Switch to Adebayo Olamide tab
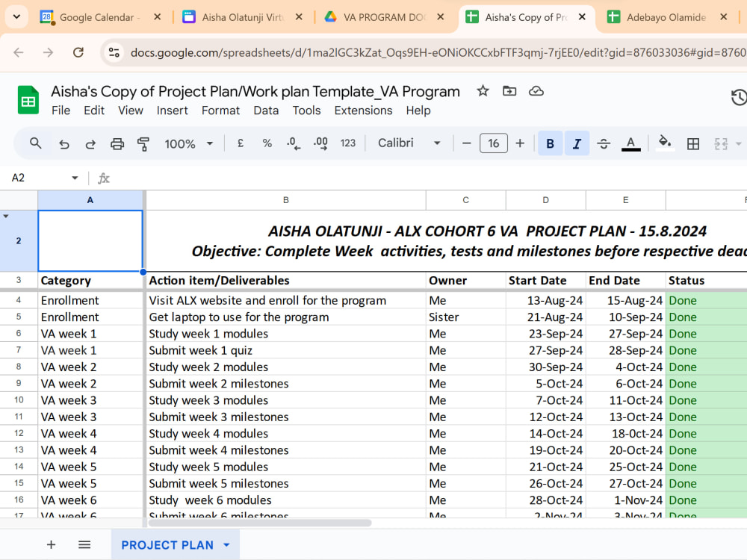This screenshot has height=560, width=747. 666,17
